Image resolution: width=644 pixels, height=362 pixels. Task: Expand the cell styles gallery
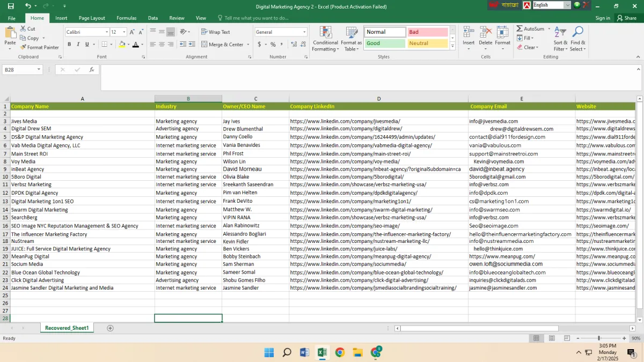(452, 47)
